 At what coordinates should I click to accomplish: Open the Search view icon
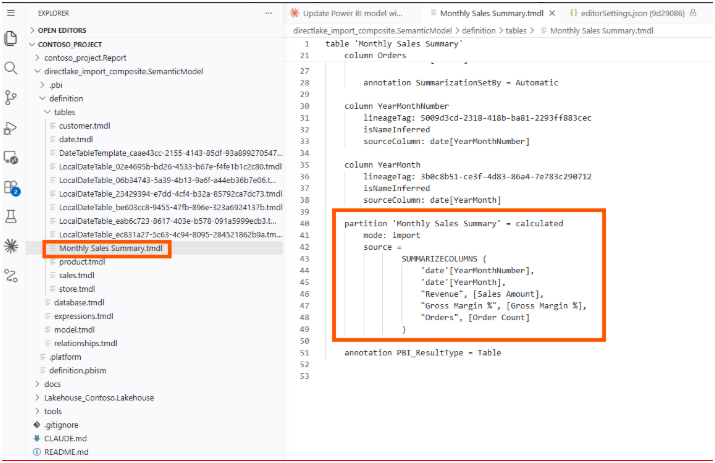pyautogui.click(x=11, y=68)
